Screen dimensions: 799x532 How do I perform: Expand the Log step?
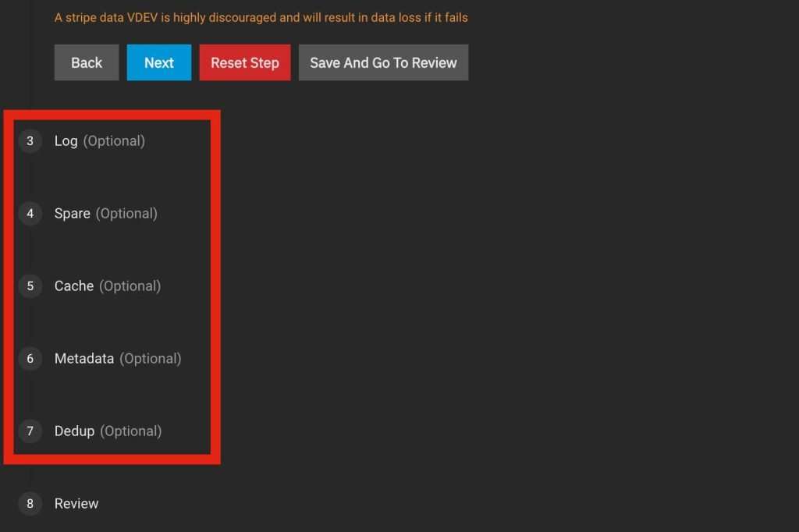[x=66, y=141]
